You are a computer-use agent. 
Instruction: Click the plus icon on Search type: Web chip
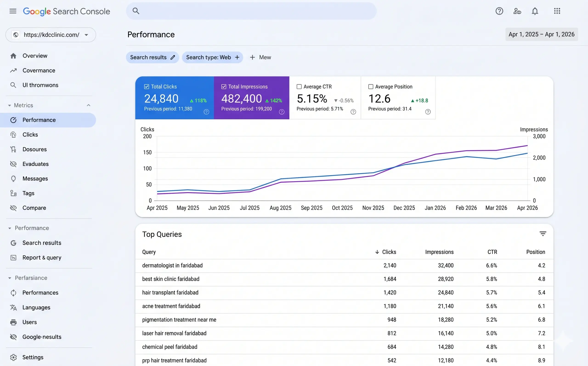pos(237,57)
